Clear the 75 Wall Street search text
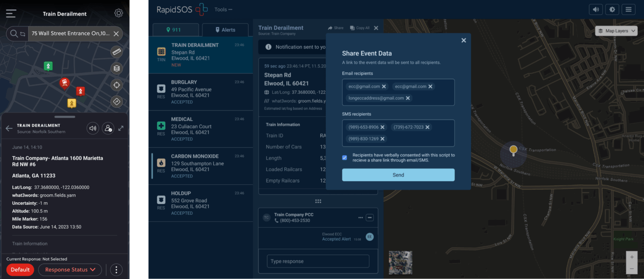 tap(116, 34)
